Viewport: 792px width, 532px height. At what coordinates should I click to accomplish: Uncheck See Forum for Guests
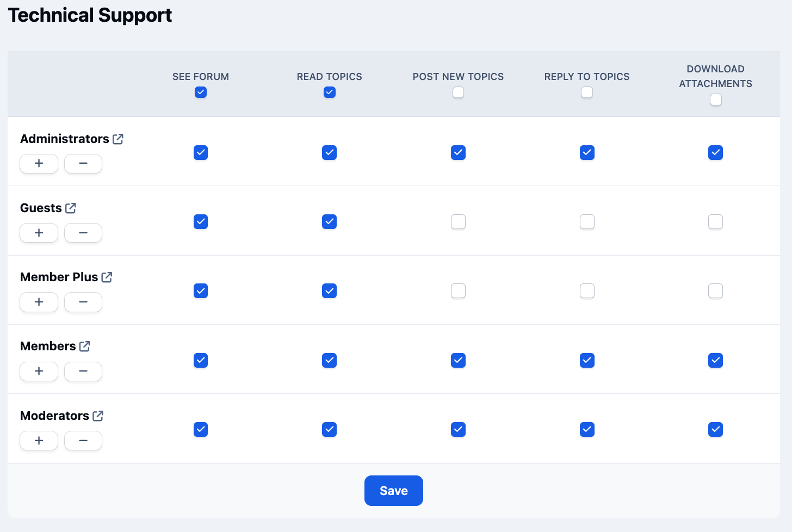click(201, 222)
